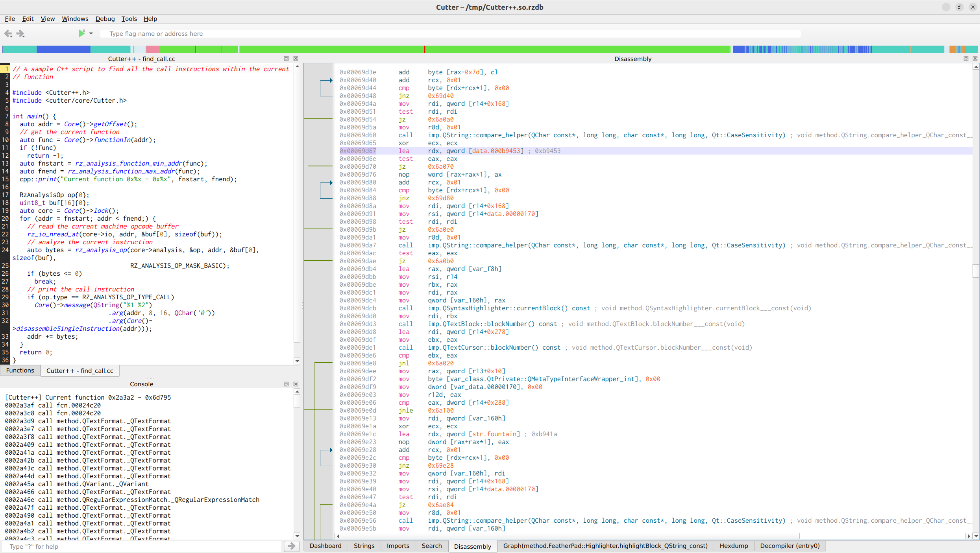
Task: Click QTextCursor::blockNumber call operand
Action: coord(494,348)
